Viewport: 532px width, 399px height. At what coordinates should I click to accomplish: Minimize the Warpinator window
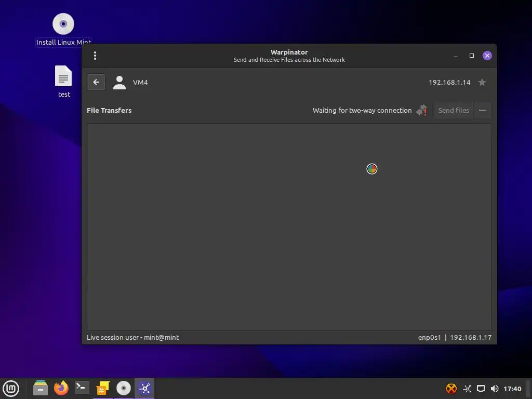(456, 56)
